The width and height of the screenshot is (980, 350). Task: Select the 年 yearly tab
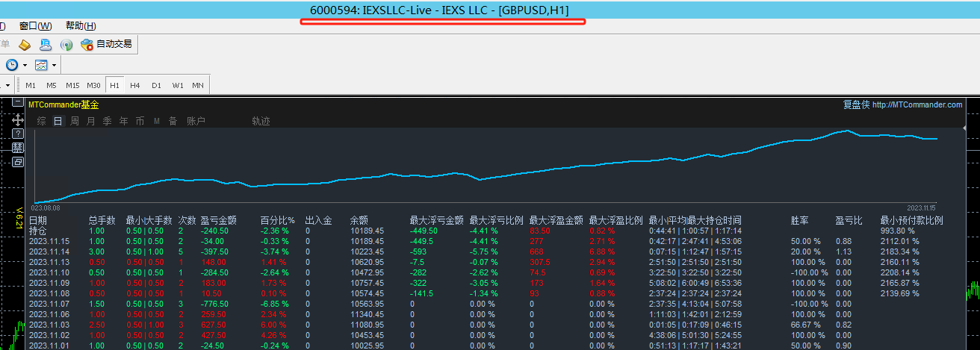click(x=124, y=121)
